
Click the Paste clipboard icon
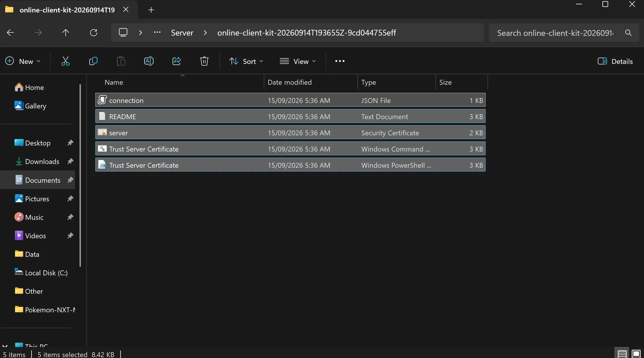121,61
